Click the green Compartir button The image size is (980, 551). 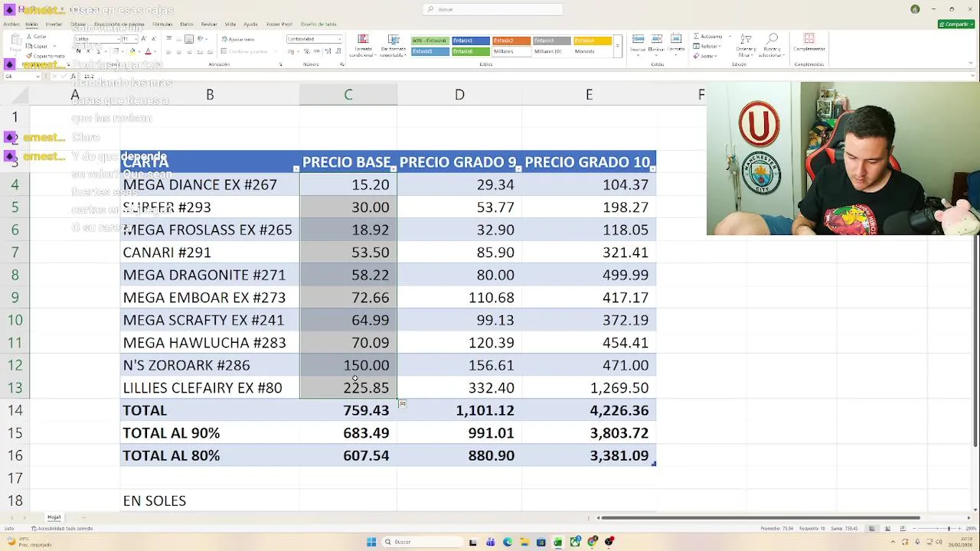955,24
